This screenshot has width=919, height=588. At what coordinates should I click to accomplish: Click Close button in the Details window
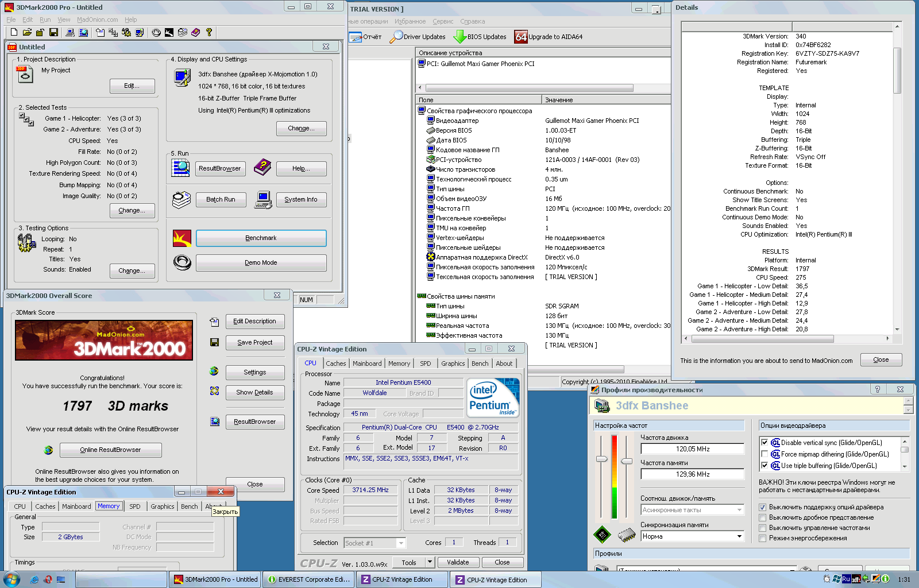click(881, 359)
